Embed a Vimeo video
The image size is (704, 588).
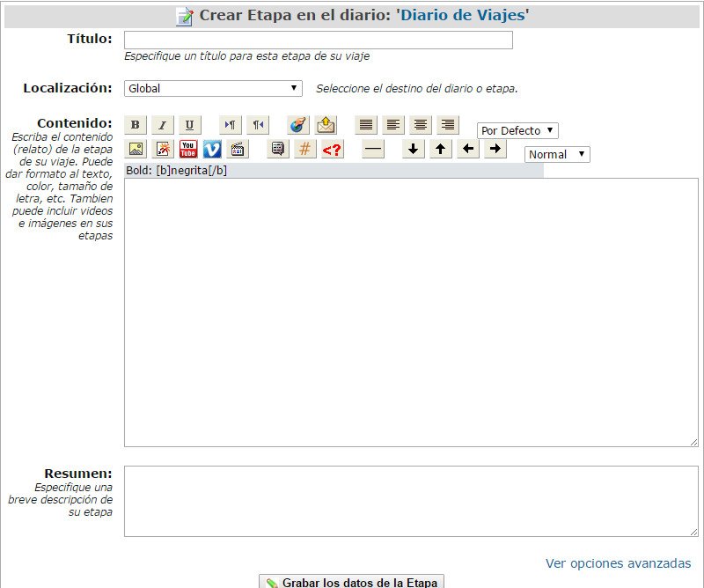pyautogui.click(x=212, y=149)
